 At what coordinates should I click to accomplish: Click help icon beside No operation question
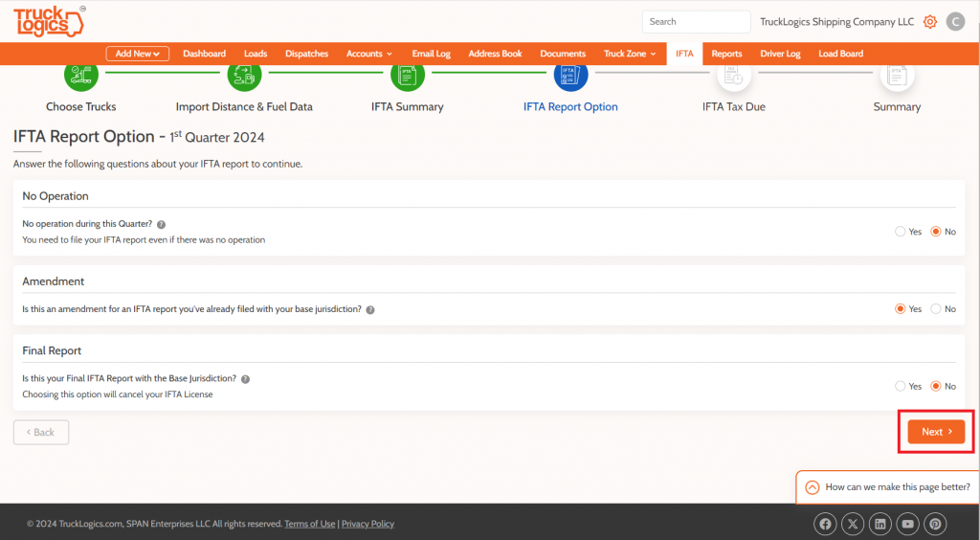click(x=161, y=224)
